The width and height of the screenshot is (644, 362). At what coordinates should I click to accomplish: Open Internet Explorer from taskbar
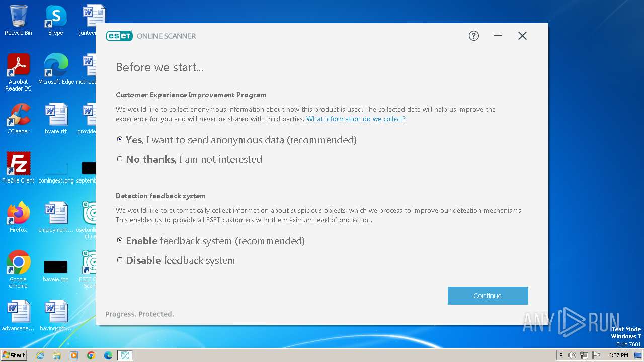pyautogui.click(x=40, y=355)
